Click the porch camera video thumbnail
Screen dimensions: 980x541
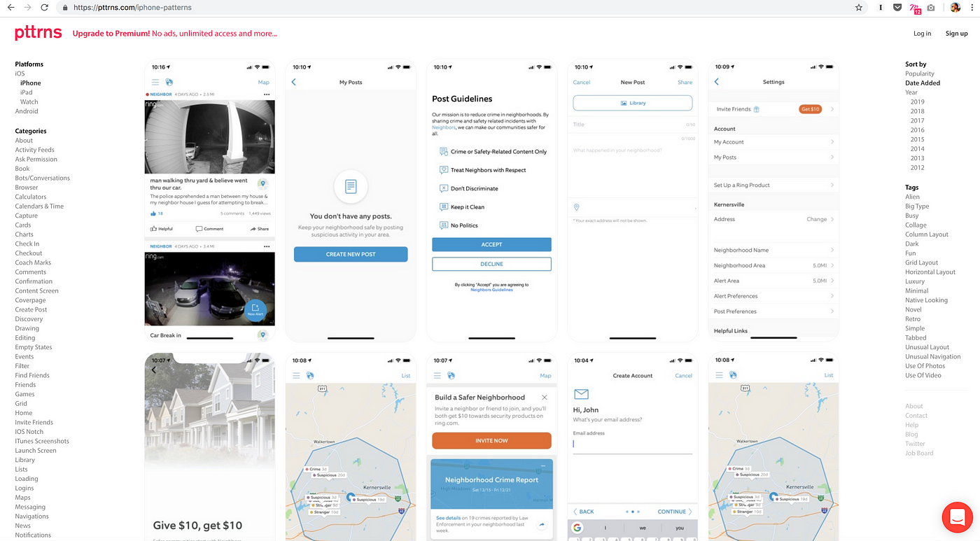209,136
